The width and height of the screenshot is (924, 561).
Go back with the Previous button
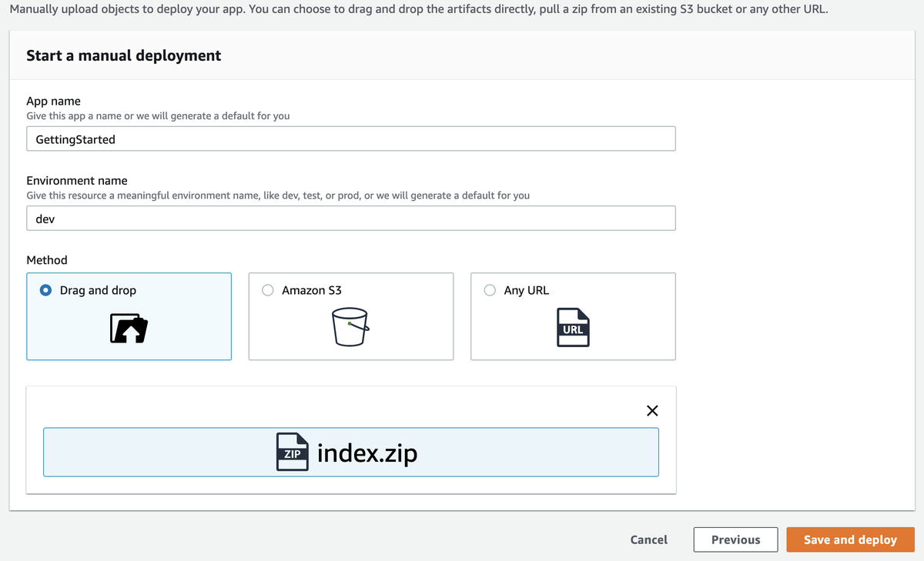[735, 539]
